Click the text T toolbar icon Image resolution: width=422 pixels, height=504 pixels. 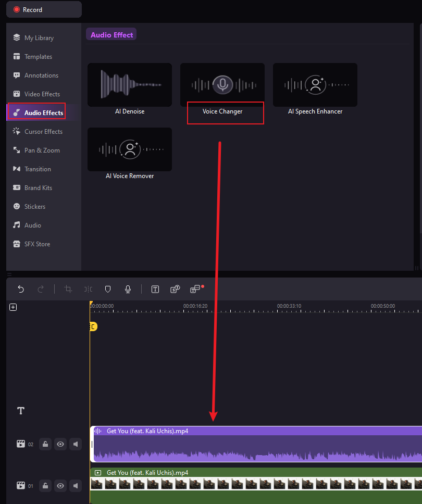coord(155,289)
